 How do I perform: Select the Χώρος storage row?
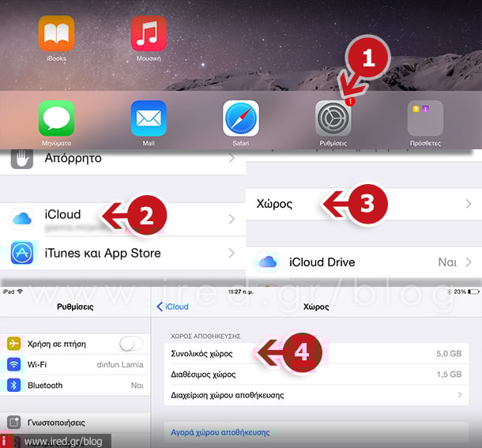[364, 204]
